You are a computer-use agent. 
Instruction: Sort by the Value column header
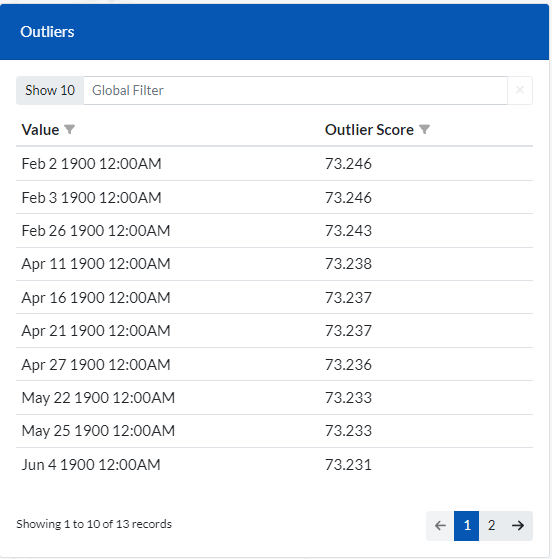coord(40,129)
